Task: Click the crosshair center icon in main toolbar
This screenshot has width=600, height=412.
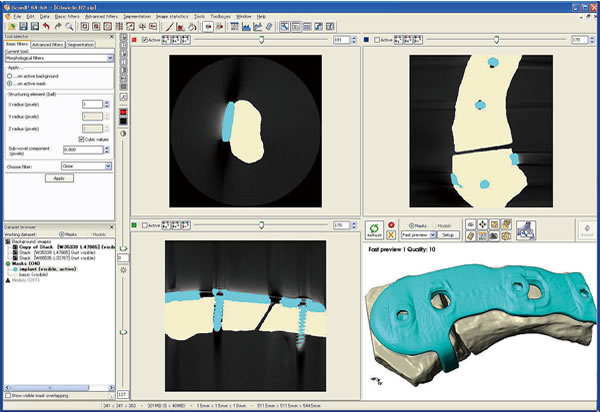Action: pyautogui.click(x=142, y=26)
